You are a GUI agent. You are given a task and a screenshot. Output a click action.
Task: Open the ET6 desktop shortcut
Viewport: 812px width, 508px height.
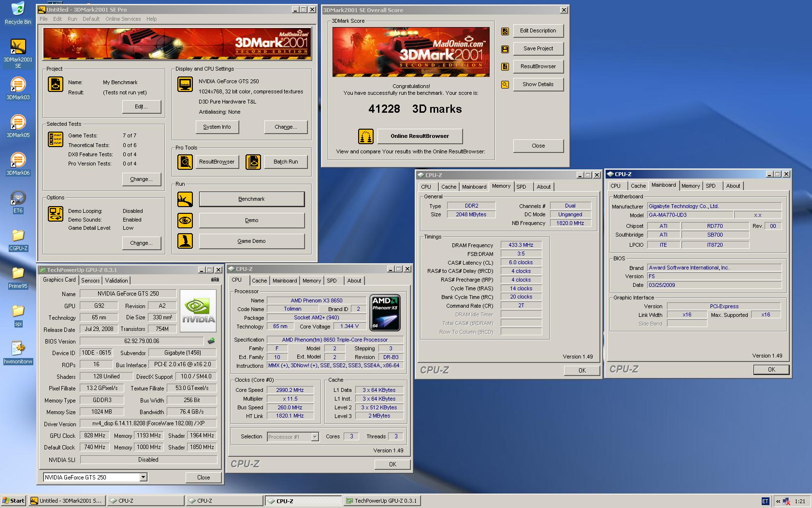coord(18,202)
